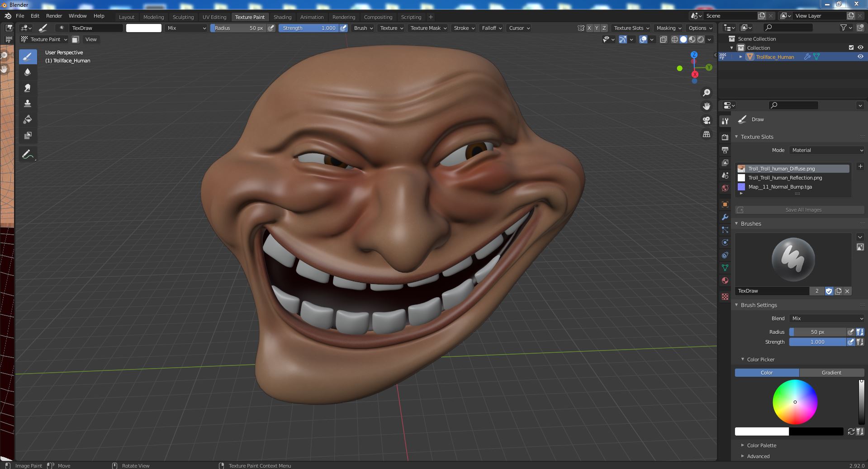Switch to the Shading workspace tab
Viewport: 868px width, 469px height.
click(282, 17)
